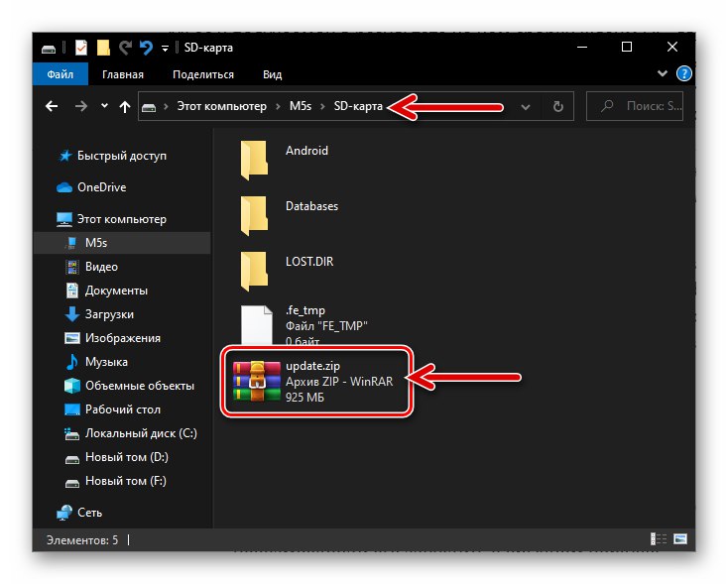Select the update.zip WinRAR archive icon

[x=257, y=381]
